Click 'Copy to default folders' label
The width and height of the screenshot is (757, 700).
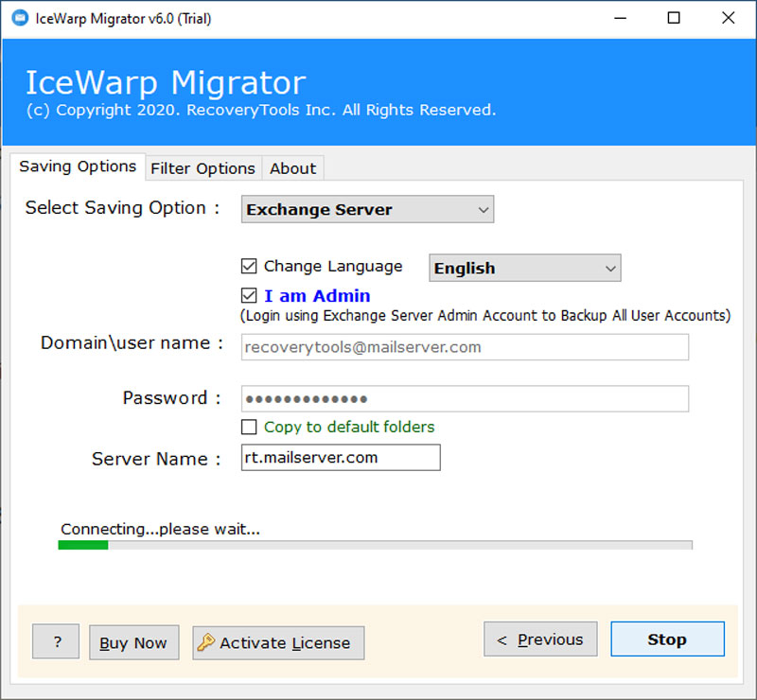click(x=349, y=427)
